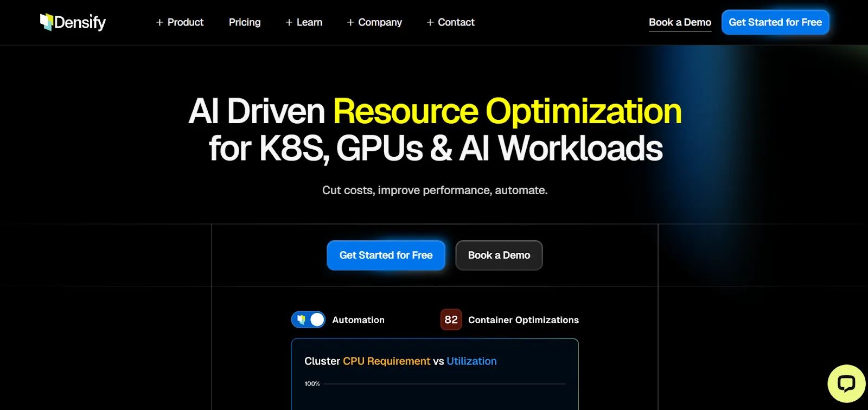Image resolution: width=868 pixels, height=410 pixels.
Task: Click the Book a Demo header link
Action: [x=680, y=22]
